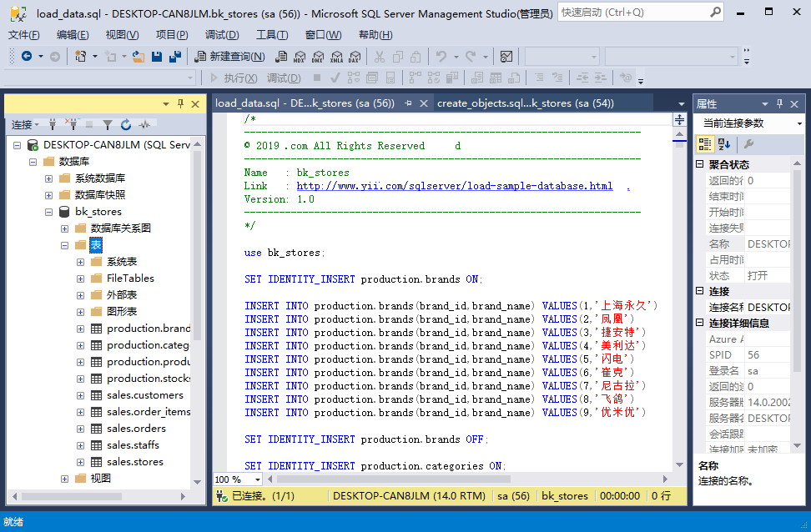
Task: Refresh the Object Explorer tree
Action: click(126, 124)
